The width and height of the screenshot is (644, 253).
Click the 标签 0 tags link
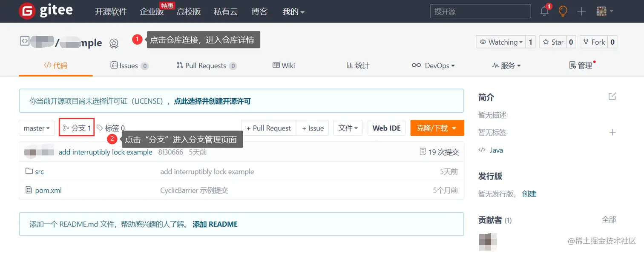coord(111,128)
